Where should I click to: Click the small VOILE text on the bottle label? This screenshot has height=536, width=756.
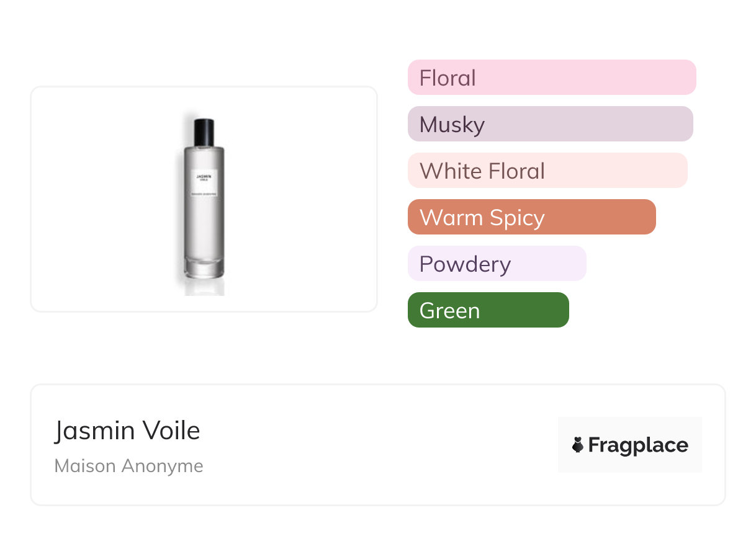tap(204, 180)
